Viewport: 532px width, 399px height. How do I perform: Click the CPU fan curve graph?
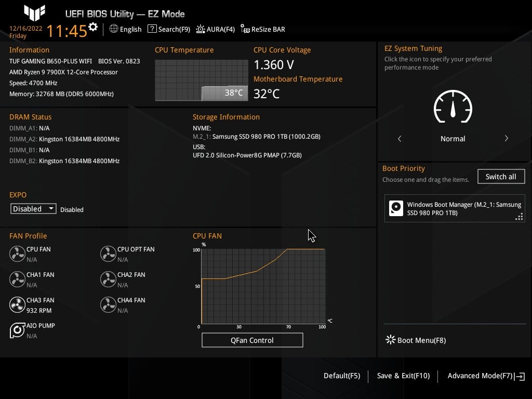(263, 286)
